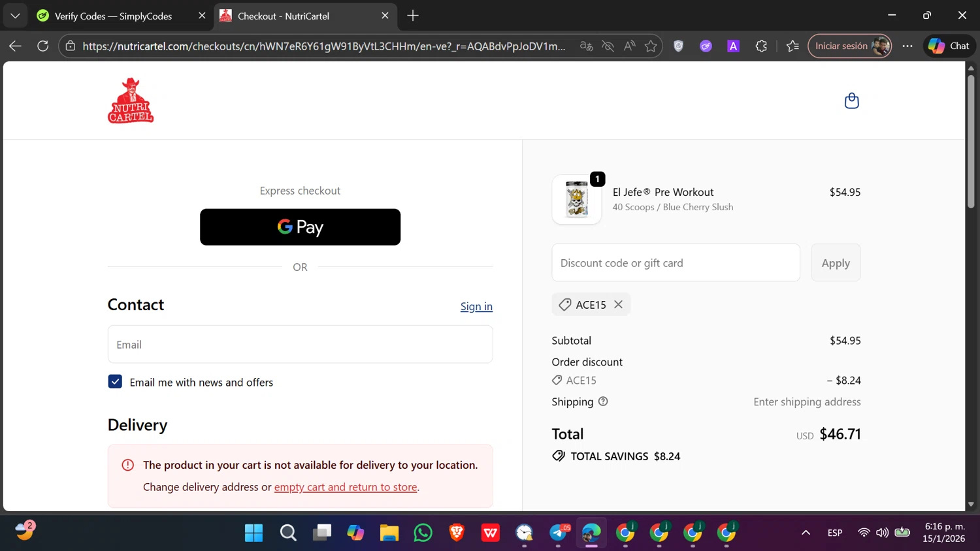The image size is (980, 551).
Task: Open File Explorer from the taskbar
Action: point(389,533)
